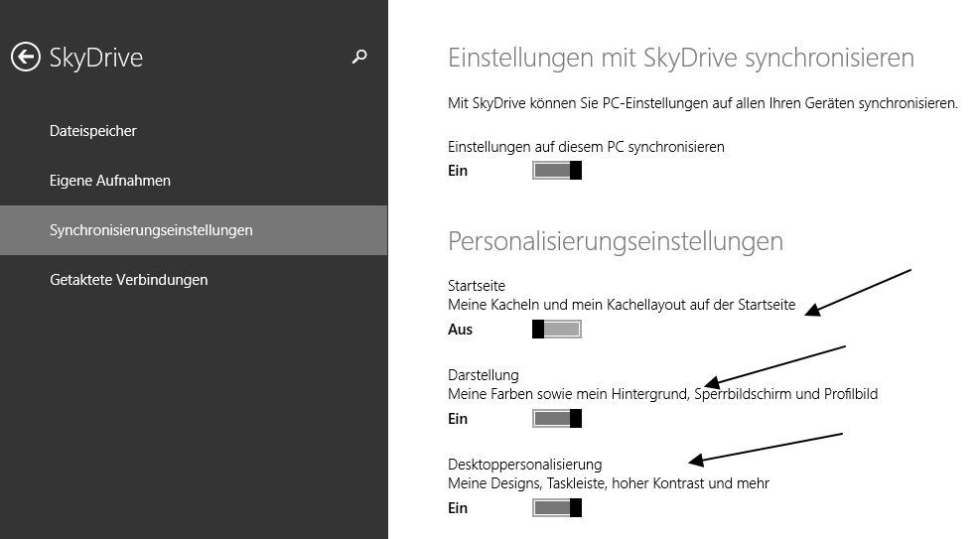Click 'Ein' label under Darstellung
Screen dimensions: 980x539
[x=458, y=419]
